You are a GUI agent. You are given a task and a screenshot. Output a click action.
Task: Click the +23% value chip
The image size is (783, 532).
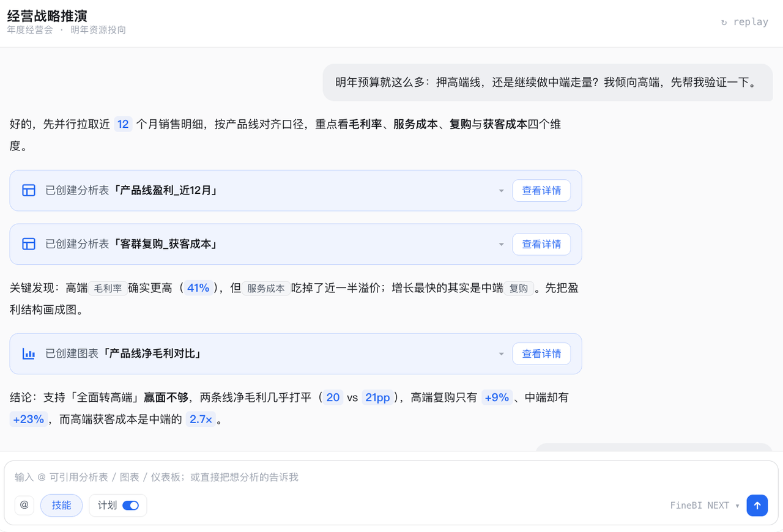(x=28, y=419)
